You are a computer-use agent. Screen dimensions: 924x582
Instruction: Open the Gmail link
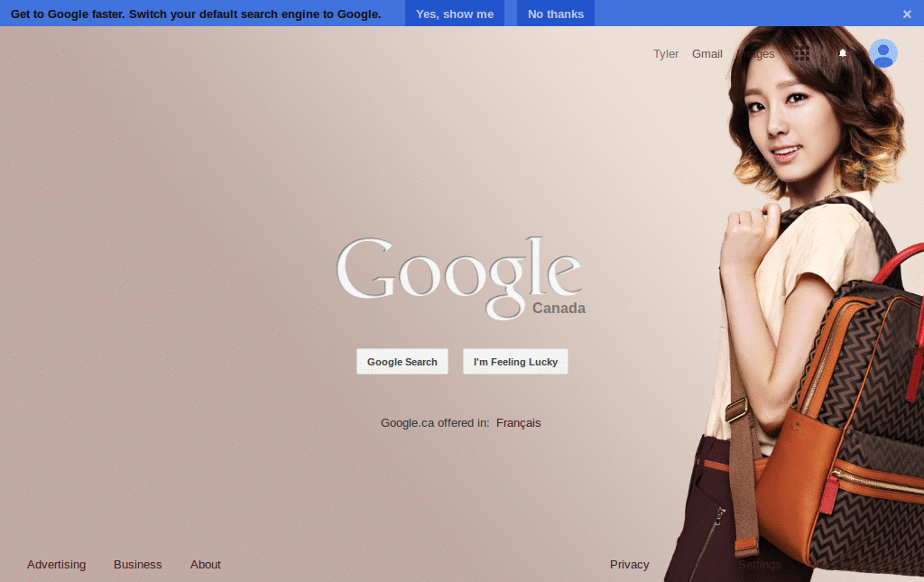click(x=707, y=53)
